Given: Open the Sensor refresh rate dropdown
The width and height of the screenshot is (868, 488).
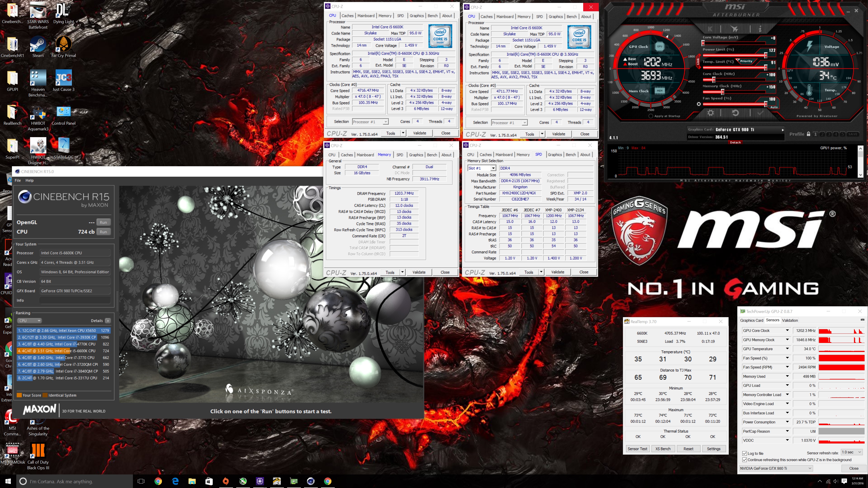Looking at the screenshot, I should click(x=852, y=452).
